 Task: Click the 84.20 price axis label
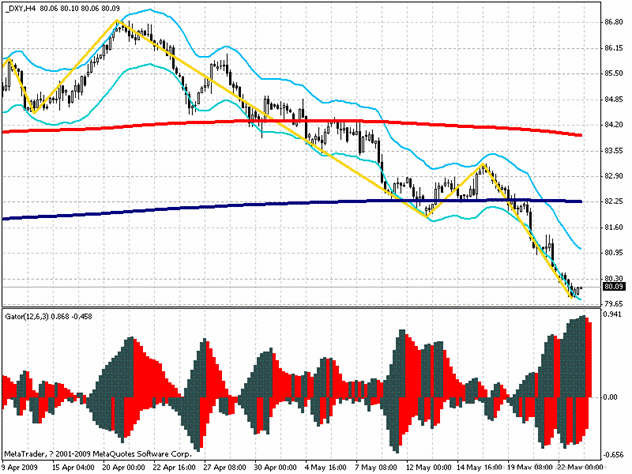coord(614,125)
